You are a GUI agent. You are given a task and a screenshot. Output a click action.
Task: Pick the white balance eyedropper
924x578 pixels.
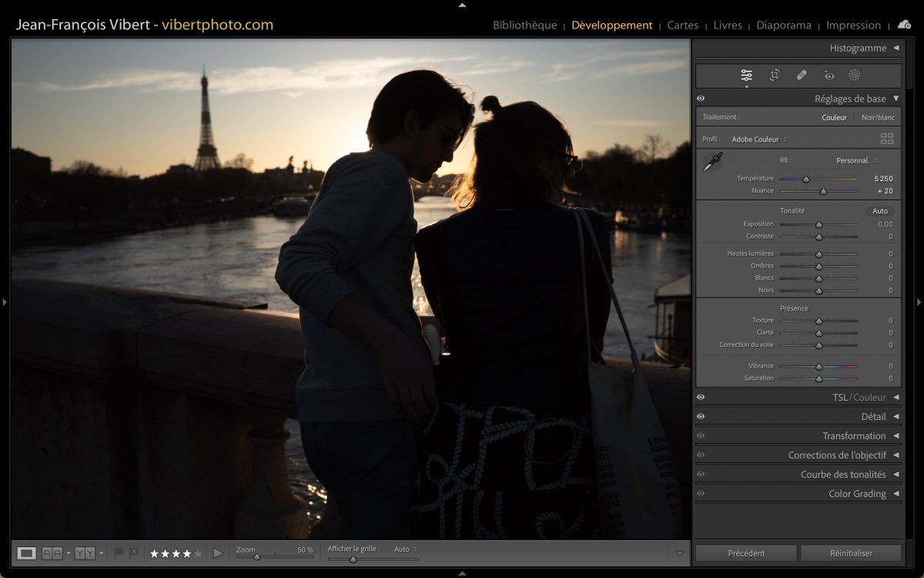click(x=712, y=162)
